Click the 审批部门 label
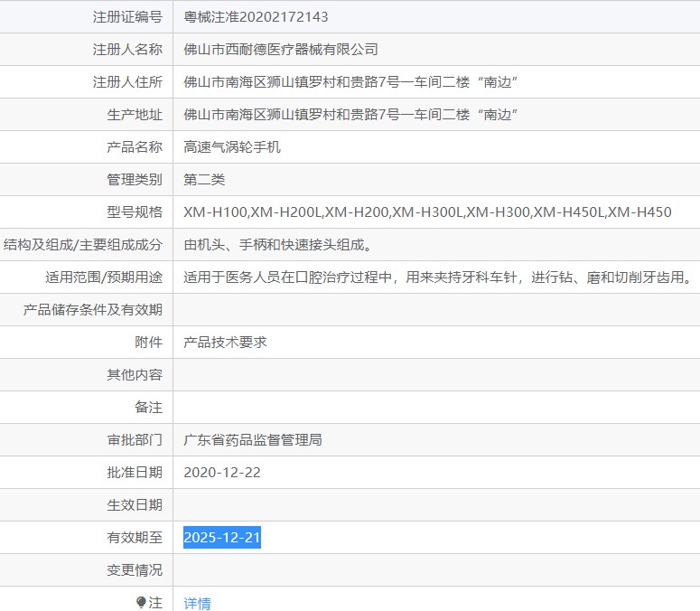 [135, 440]
